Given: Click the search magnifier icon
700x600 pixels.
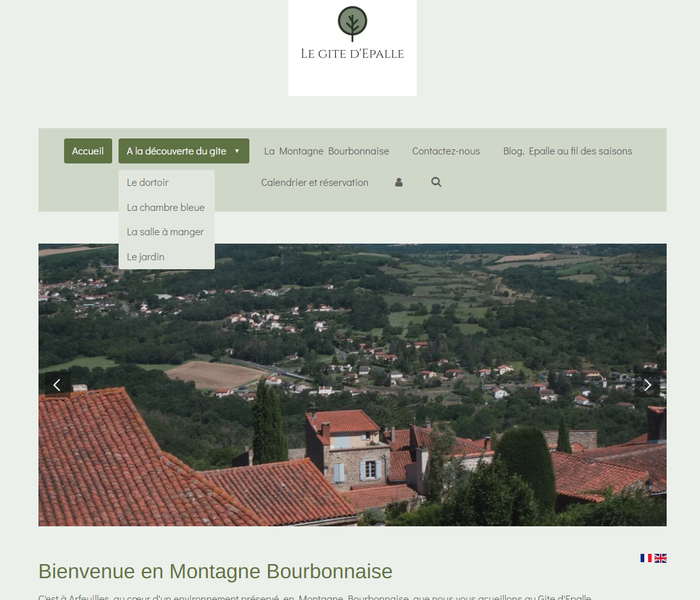Looking at the screenshot, I should 437,182.
